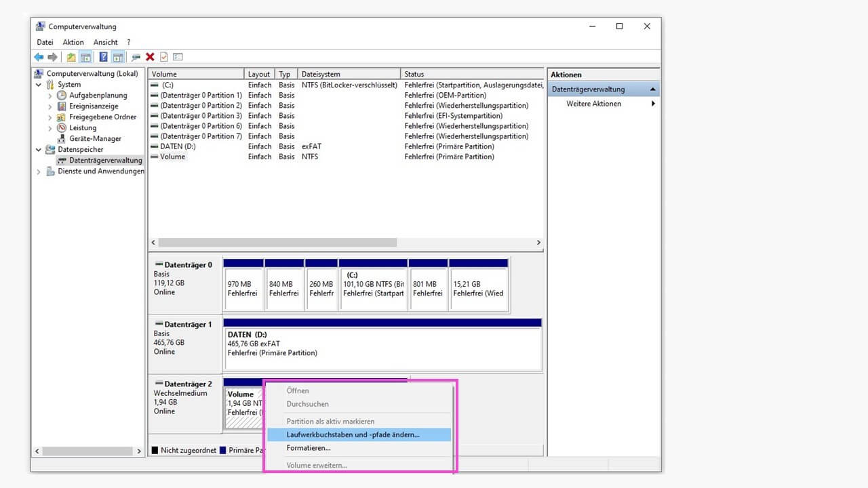Click the Forward arrow toolbar icon
Image resolution: width=868 pixels, height=488 pixels.
(52, 57)
